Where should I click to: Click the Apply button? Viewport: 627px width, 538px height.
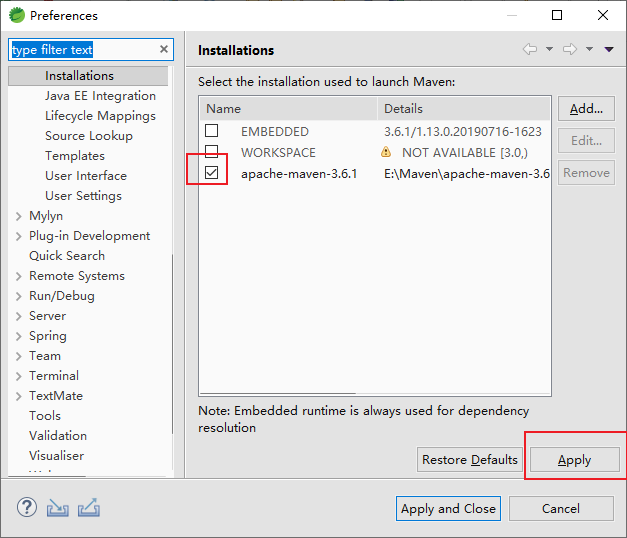(x=575, y=460)
